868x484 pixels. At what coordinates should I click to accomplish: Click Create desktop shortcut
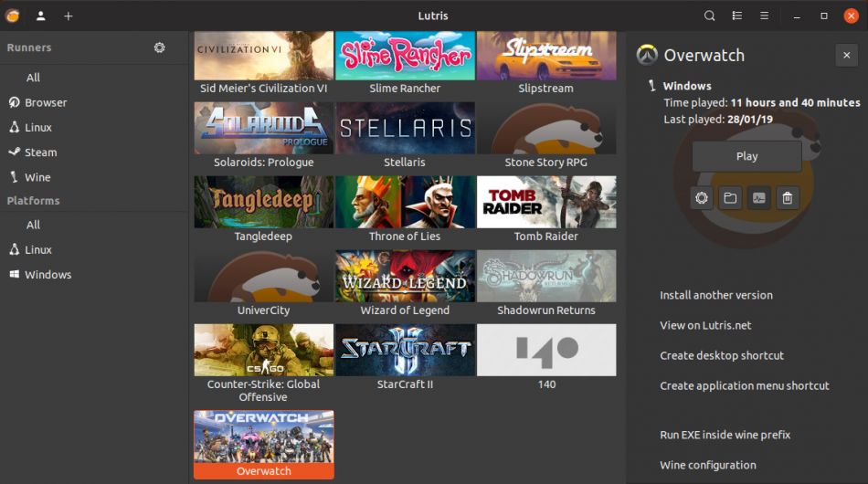click(x=721, y=355)
